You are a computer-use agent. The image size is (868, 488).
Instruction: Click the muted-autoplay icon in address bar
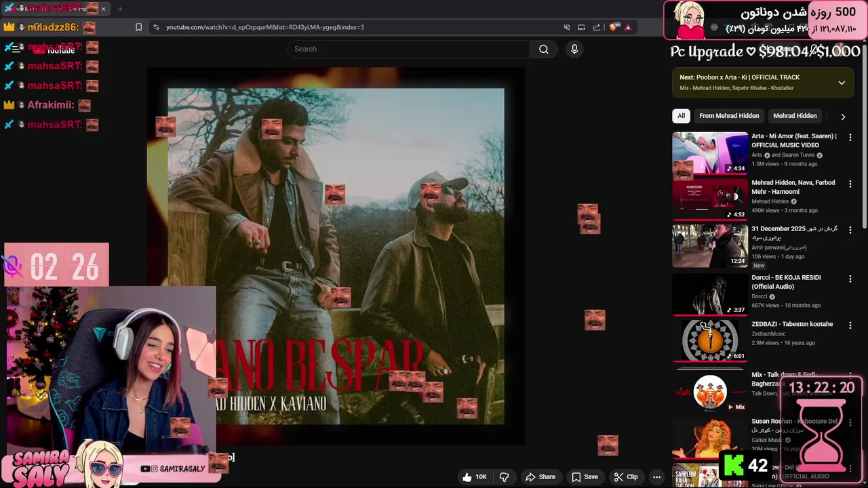pyautogui.click(x=566, y=27)
